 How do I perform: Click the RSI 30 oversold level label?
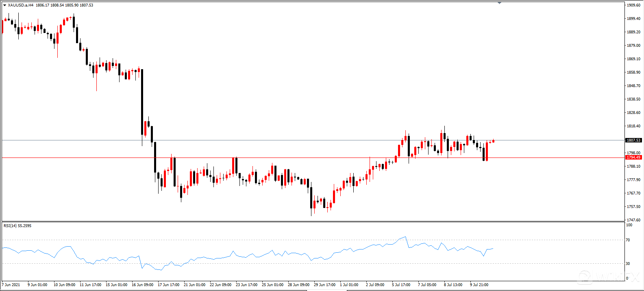[628, 264]
